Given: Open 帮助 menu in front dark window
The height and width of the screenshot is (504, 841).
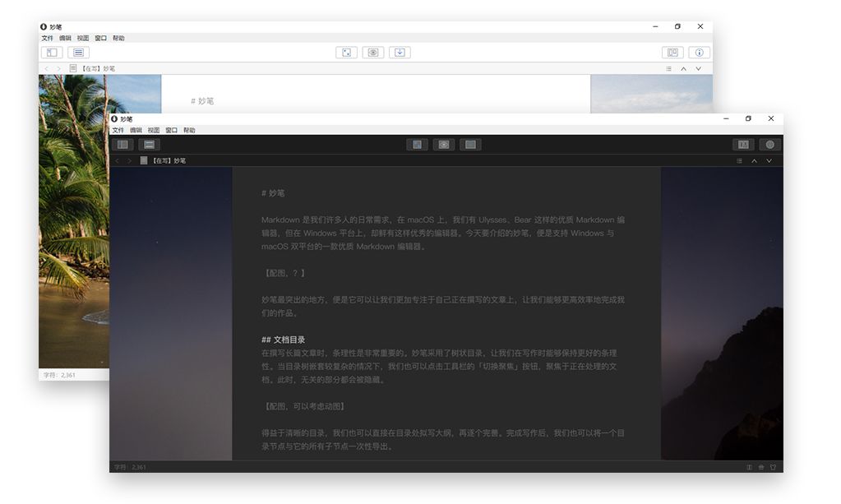Looking at the screenshot, I should [189, 130].
